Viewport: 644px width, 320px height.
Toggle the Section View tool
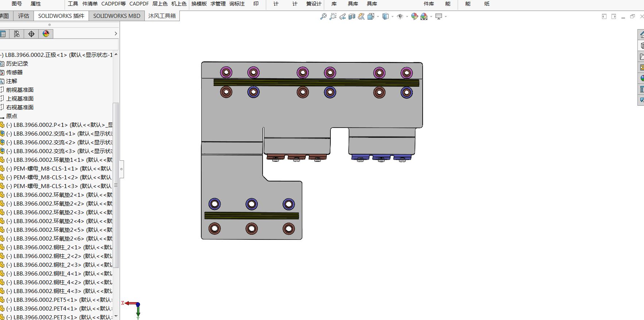pos(352,16)
